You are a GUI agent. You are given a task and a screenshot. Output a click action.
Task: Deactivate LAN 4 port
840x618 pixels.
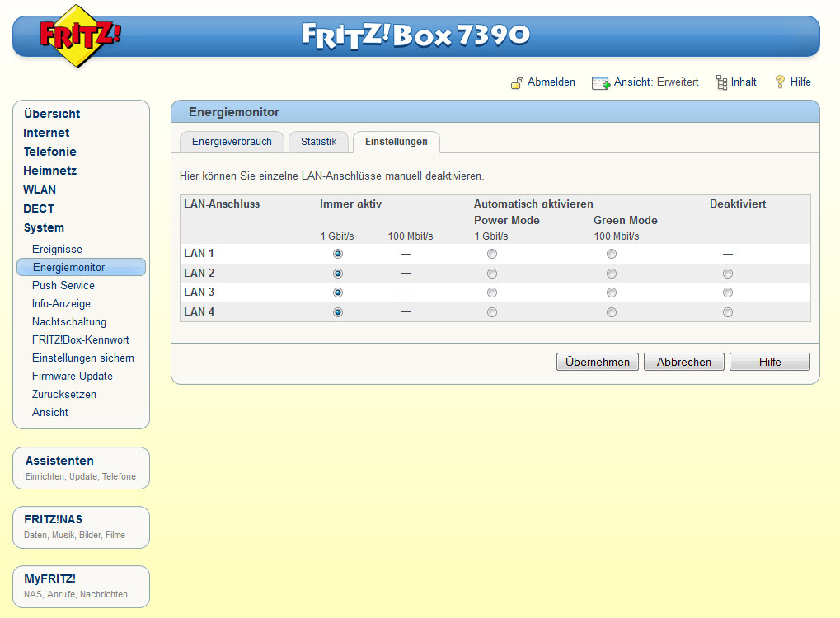point(728,312)
